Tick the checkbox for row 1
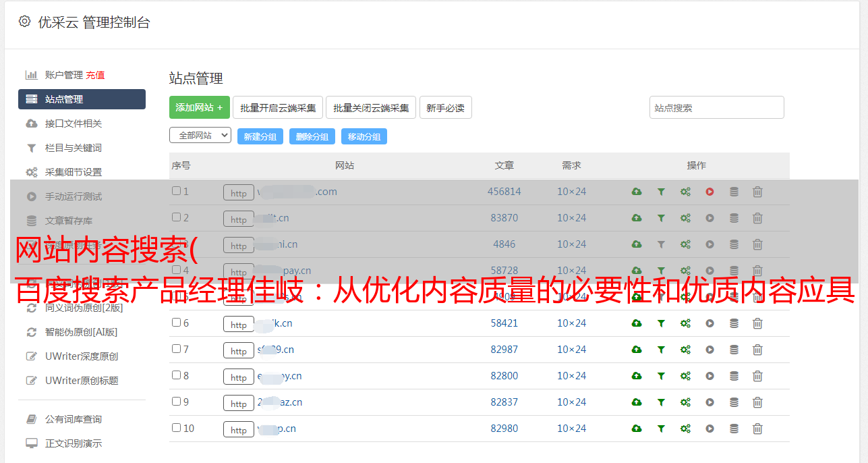 [176, 191]
